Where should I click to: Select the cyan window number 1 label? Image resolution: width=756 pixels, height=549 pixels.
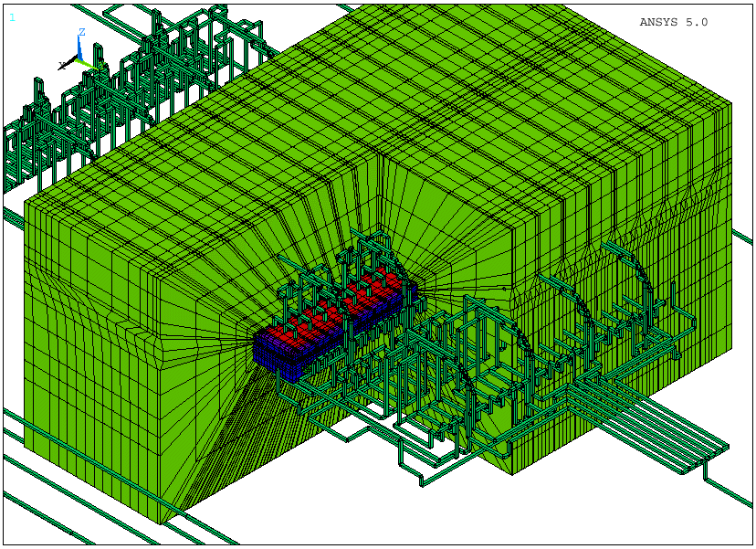12,17
